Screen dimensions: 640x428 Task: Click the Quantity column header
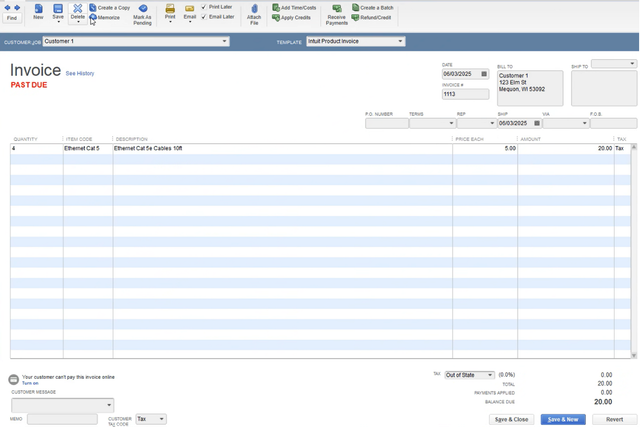[x=25, y=139]
